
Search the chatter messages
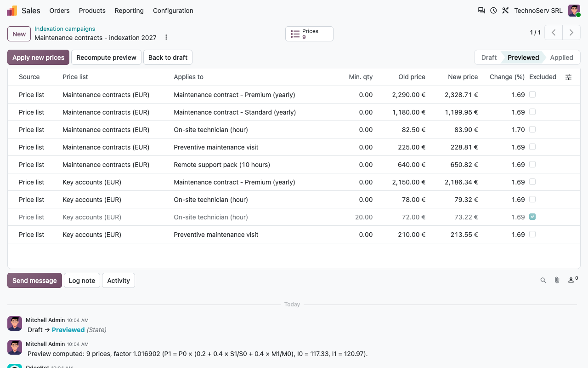543,280
